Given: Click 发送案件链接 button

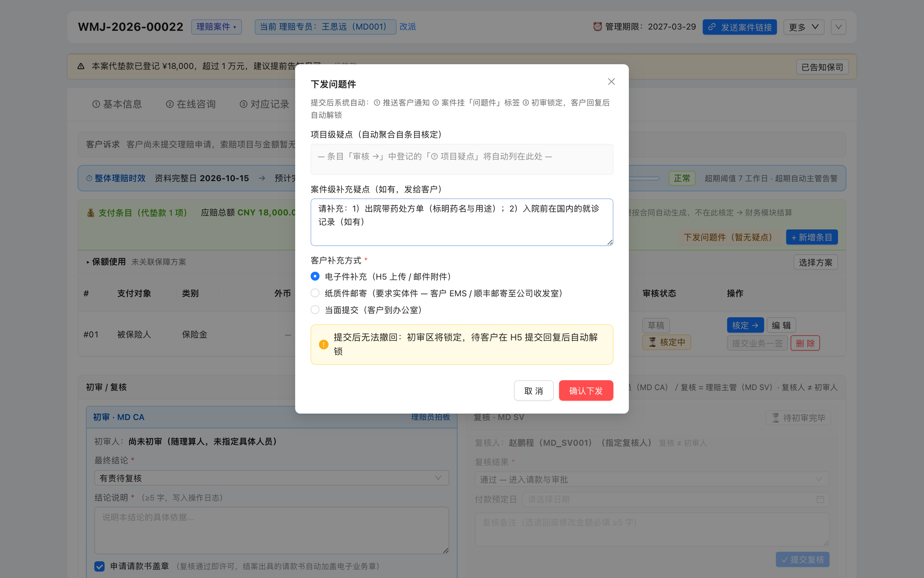Looking at the screenshot, I should pos(740,27).
